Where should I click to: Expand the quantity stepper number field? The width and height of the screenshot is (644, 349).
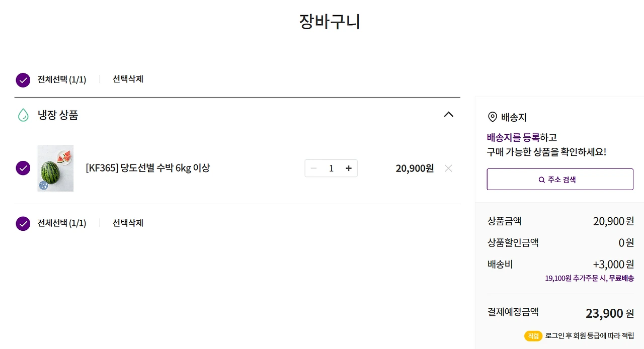tap(331, 168)
